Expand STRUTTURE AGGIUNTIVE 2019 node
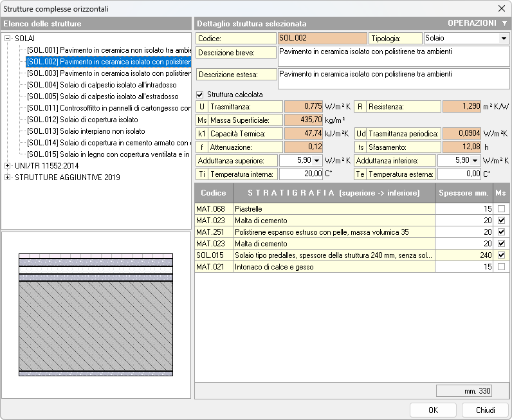 click(8, 178)
